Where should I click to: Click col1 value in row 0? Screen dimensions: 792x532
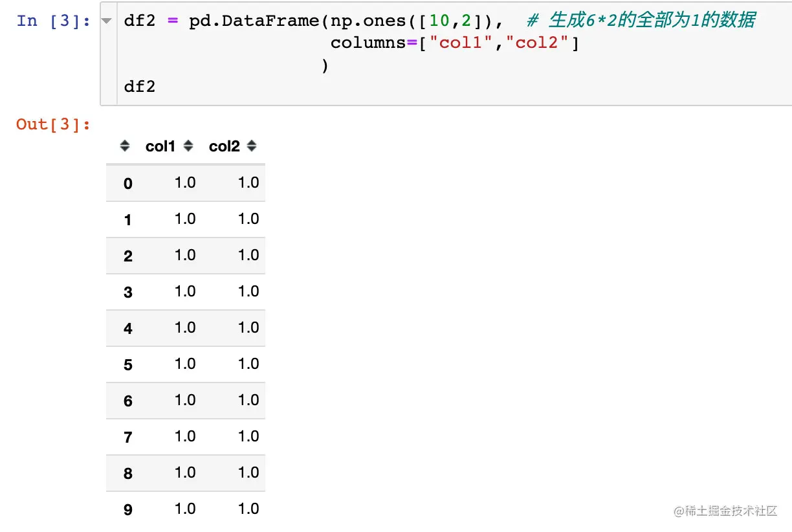tap(185, 183)
